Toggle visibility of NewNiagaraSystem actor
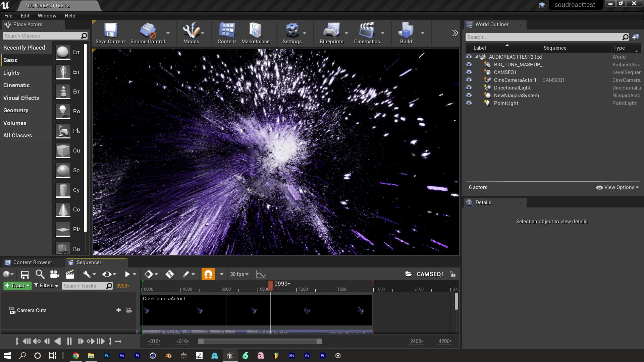644x362 pixels. [x=469, y=96]
